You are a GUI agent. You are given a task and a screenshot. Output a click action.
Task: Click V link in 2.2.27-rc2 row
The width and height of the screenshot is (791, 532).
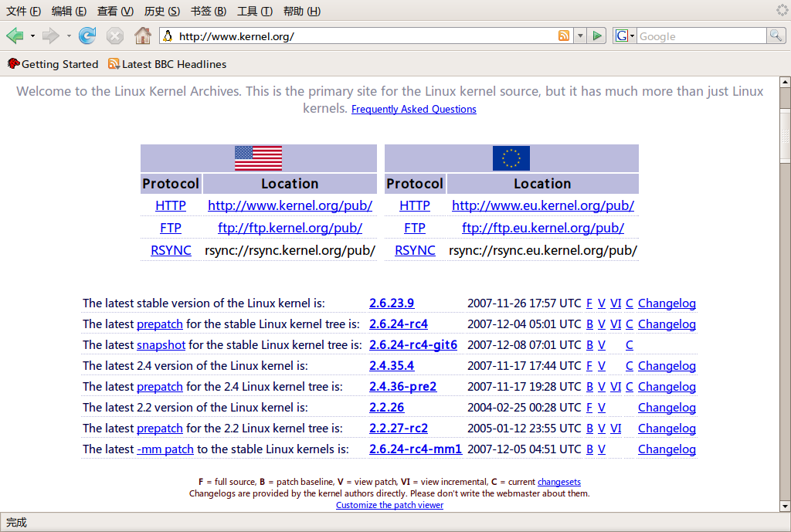[x=601, y=428]
